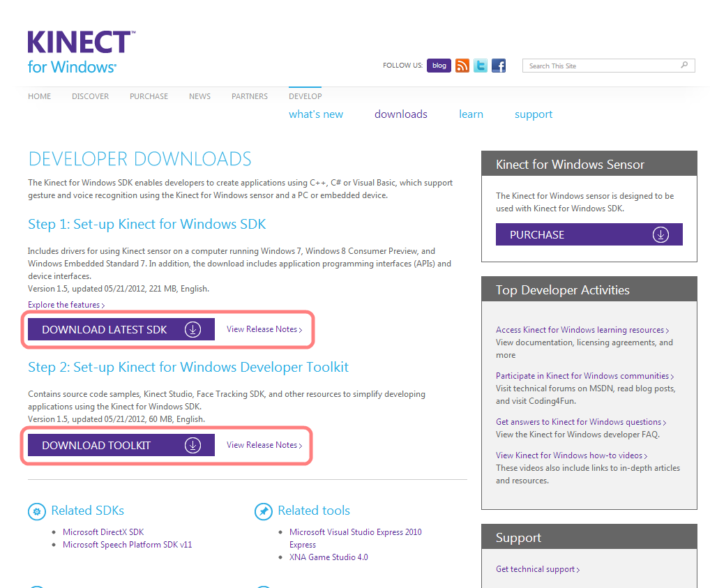Open the Explore the features link
Image resolution: width=710 pixels, height=588 pixels.
coord(65,305)
